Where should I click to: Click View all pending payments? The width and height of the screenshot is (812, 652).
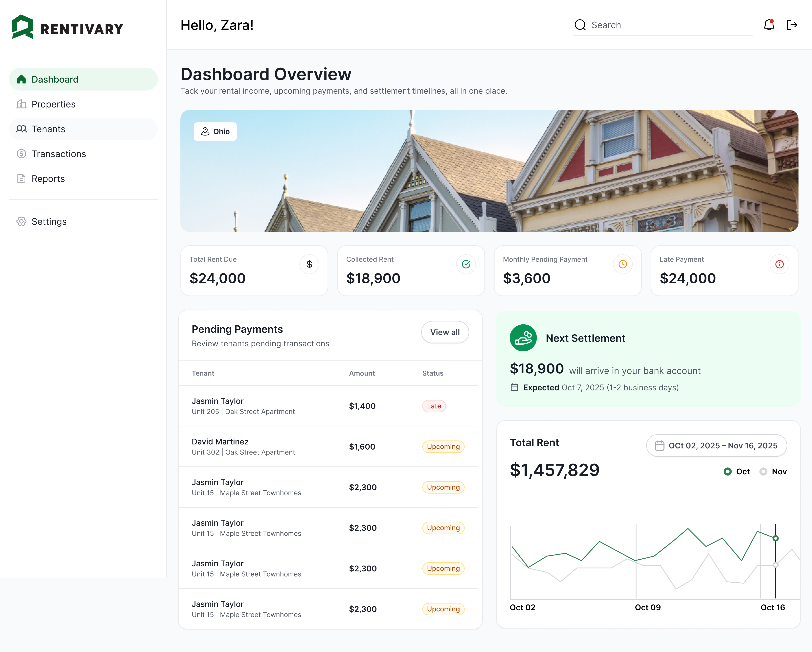tap(445, 332)
